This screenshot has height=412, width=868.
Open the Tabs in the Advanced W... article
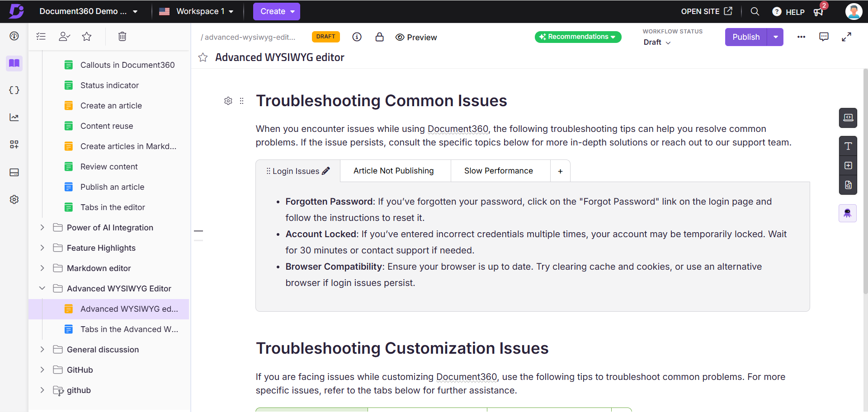click(x=129, y=329)
